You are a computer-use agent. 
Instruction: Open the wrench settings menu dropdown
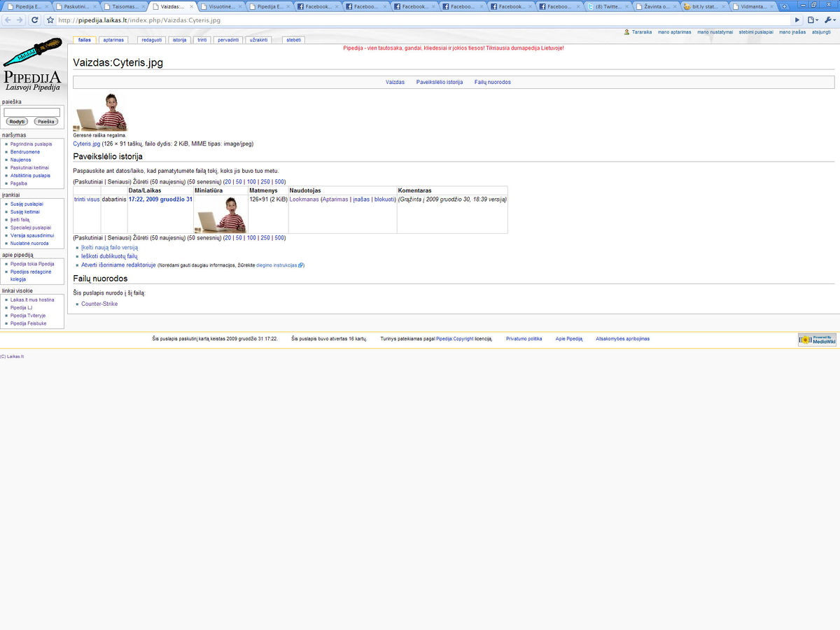tap(829, 20)
